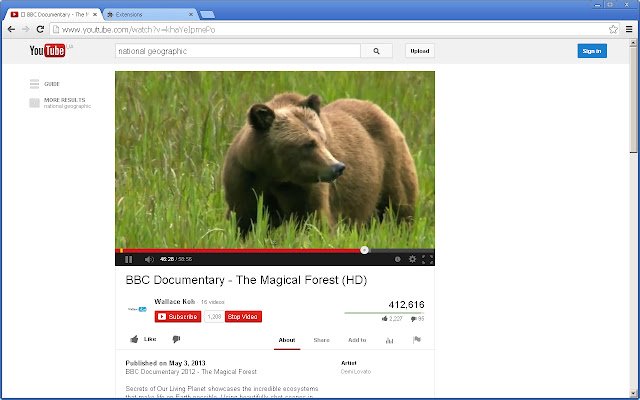Viewport: 640px width, 400px height.
Task: Click the Sign in button
Action: (x=592, y=51)
